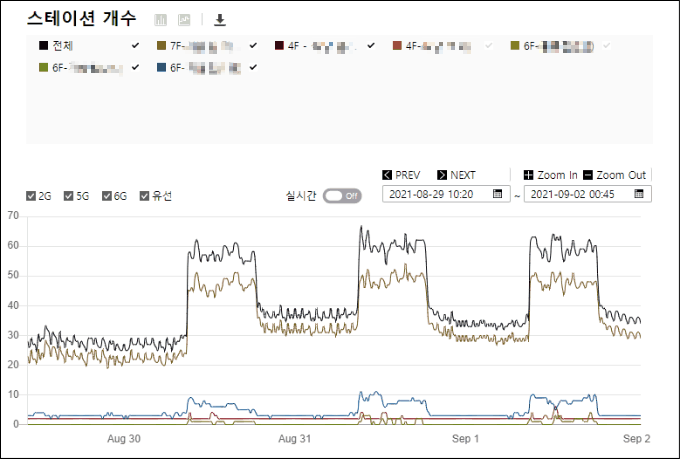Uncheck the blue 6F series checkmark
This screenshot has width=680, height=459.
253,67
